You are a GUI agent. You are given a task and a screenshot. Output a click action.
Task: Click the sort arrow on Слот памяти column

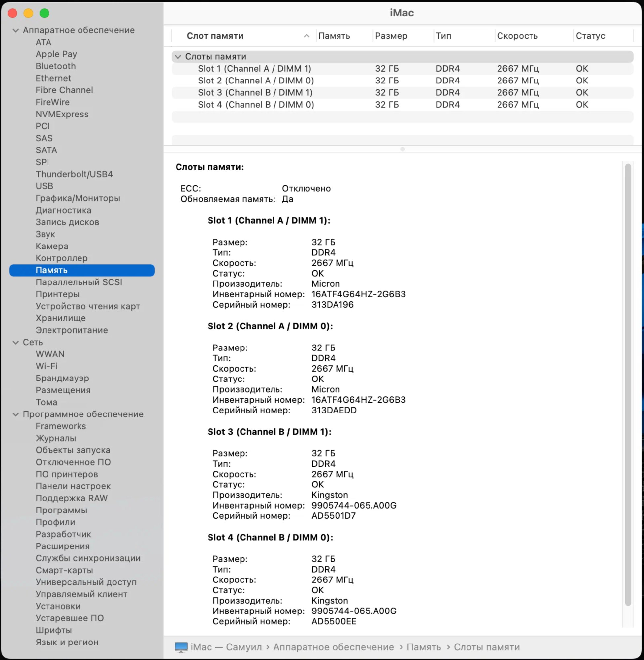click(x=306, y=36)
